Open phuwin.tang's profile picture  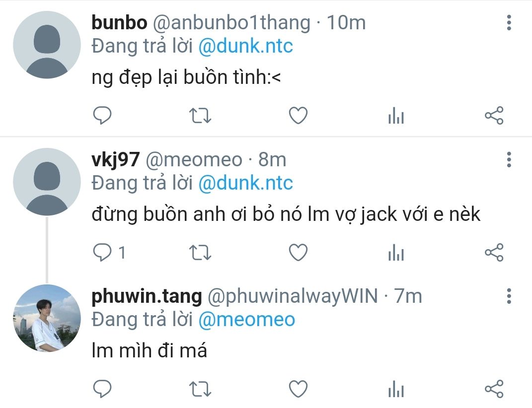coord(47,318)
